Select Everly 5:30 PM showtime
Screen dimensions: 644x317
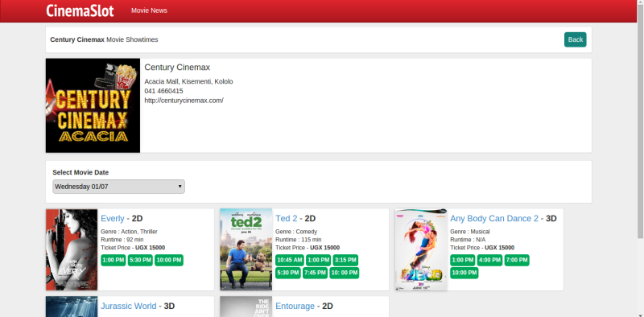[x=140, y=261]
